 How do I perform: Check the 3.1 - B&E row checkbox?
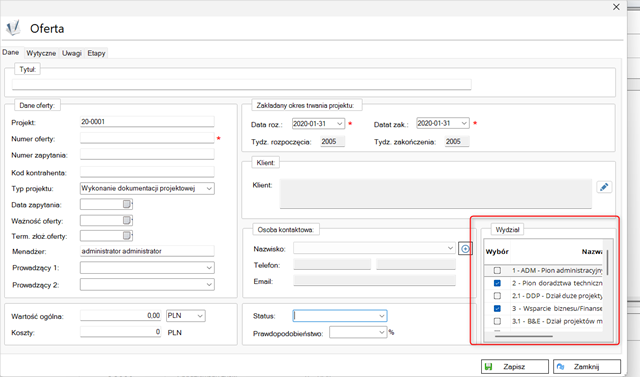click(x=497, y=321)
